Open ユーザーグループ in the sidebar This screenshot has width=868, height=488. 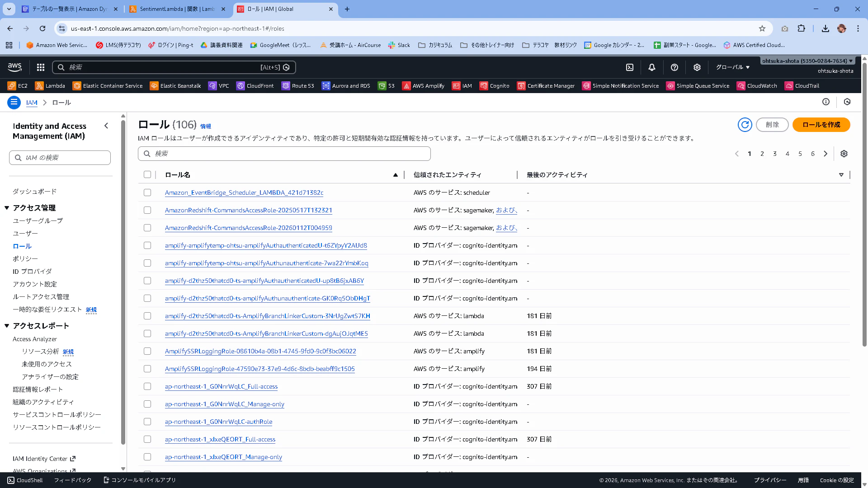[38, 221]
